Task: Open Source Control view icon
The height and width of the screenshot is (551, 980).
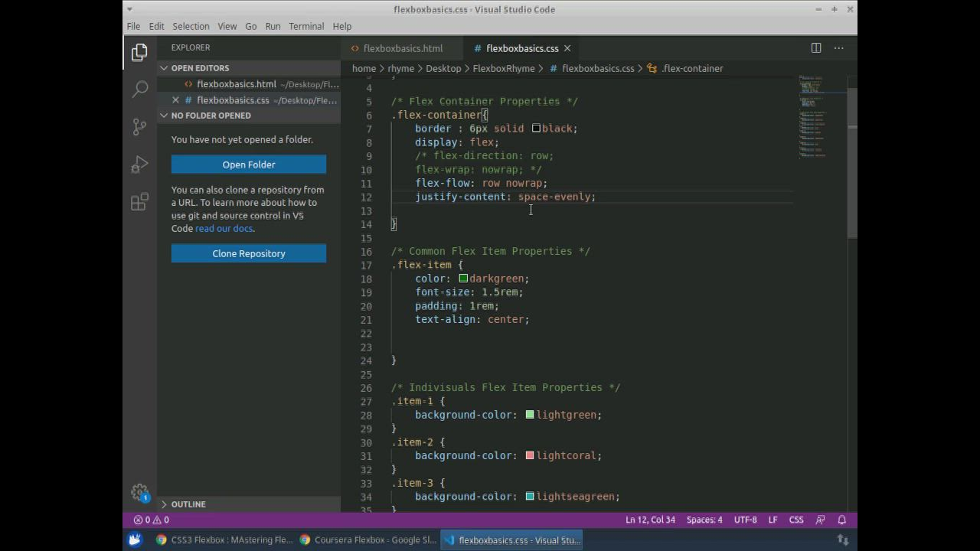Action: 139,127
